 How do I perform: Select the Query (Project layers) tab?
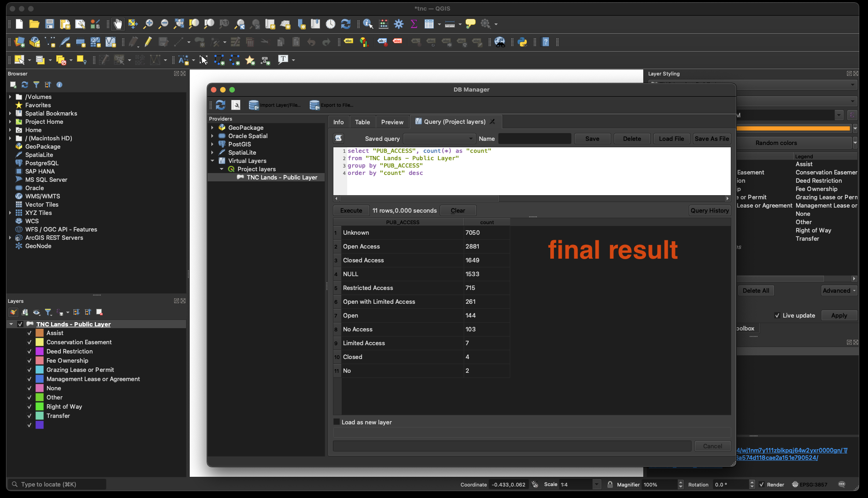tap(454, 122)
